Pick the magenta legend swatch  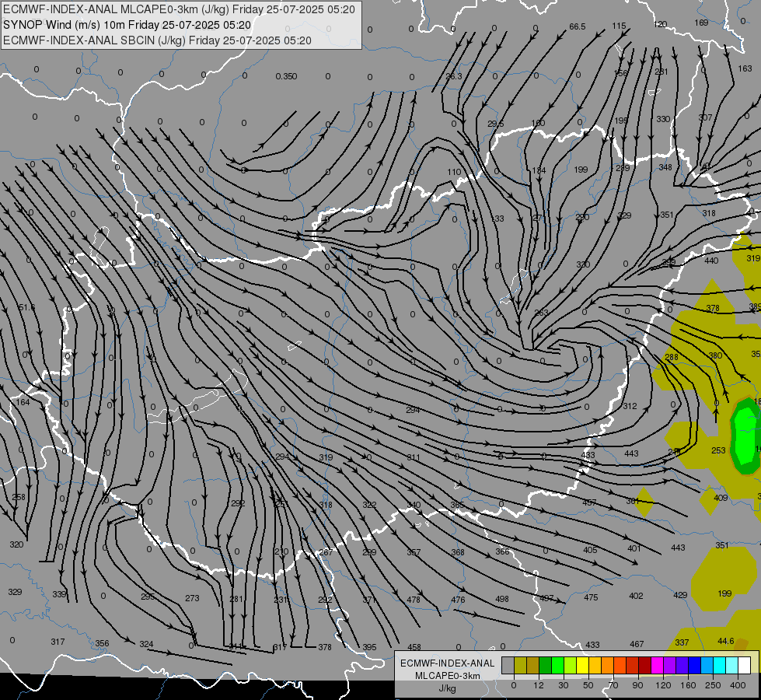point(658,665)
